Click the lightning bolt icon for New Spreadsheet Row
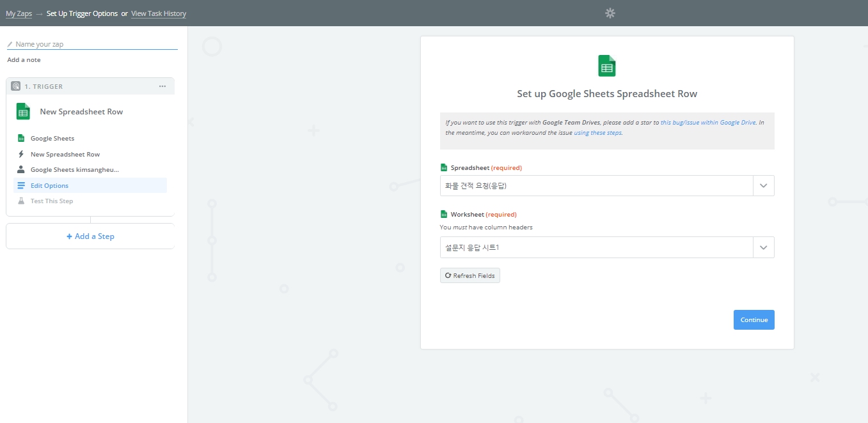 [21, 154]
